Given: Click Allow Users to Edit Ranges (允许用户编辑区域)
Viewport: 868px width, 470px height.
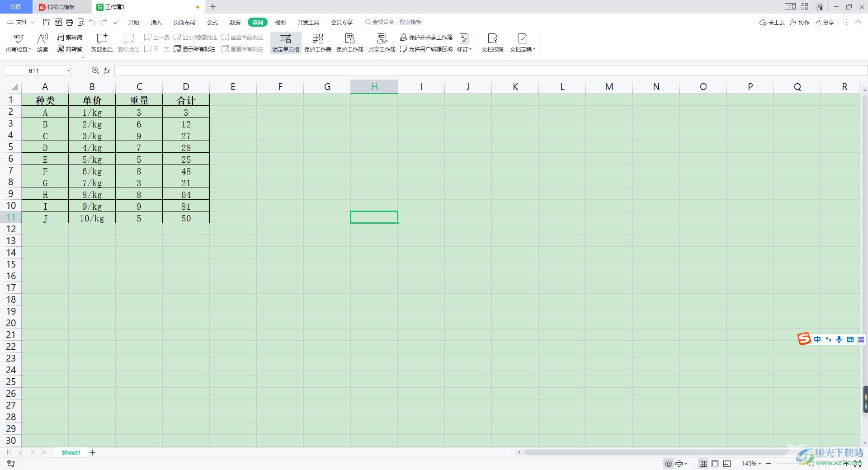Looking at the screenshot, I should coord(426,49).
